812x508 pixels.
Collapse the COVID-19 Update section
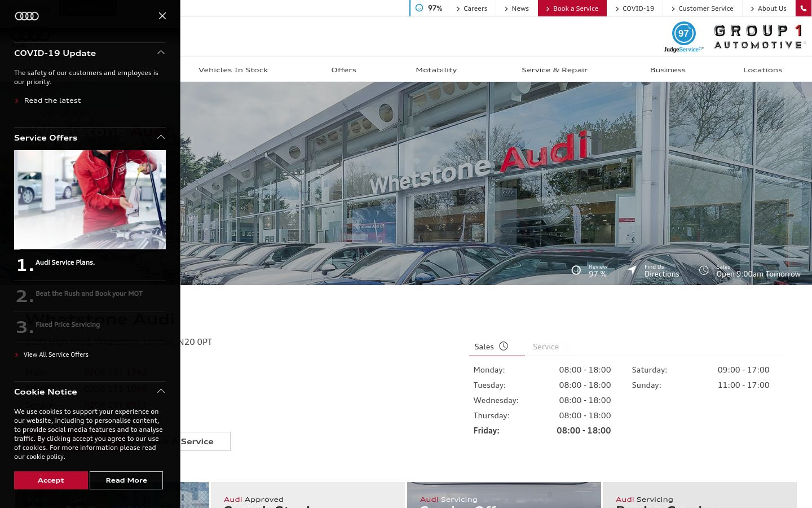[x=161, y=52]
